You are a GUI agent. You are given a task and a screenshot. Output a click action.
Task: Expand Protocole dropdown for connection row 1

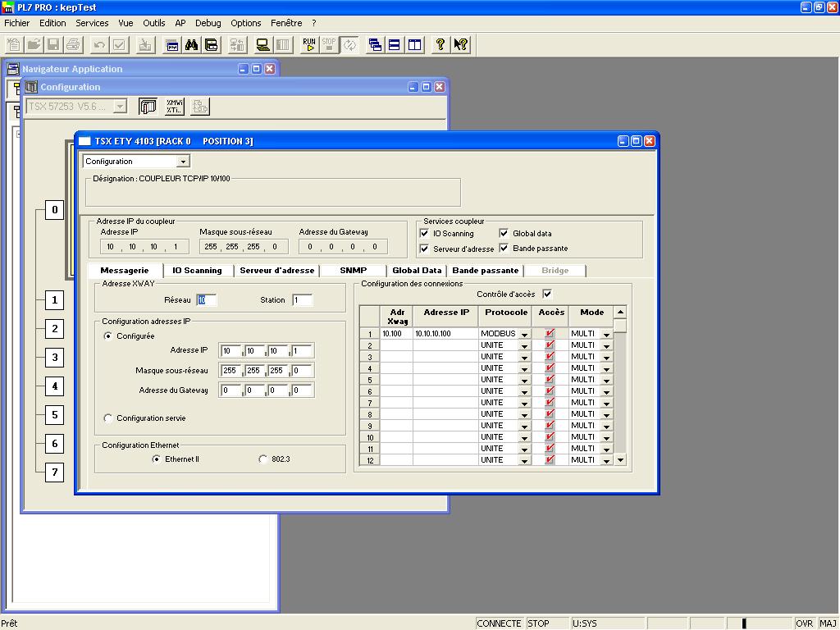524,335
